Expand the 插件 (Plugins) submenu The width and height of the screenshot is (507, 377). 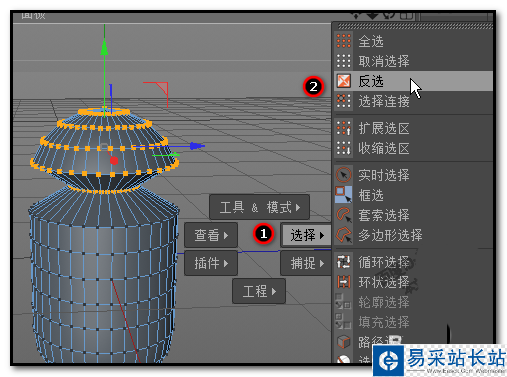coord(211,263)
